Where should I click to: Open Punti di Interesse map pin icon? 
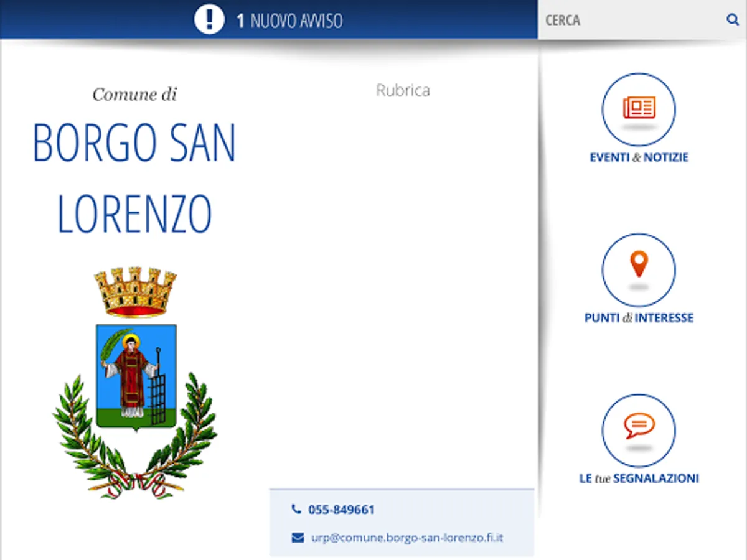pyautogui.click(x=639, y=270)
